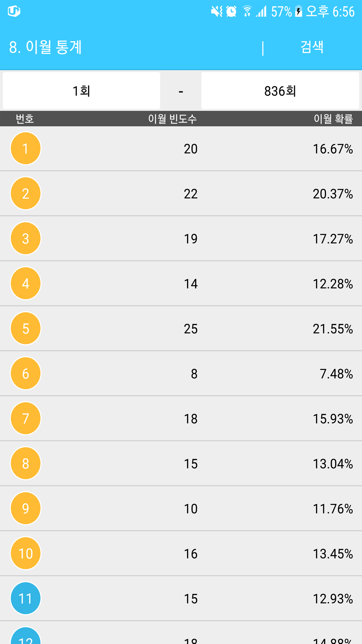The image size is (362, 644).
Task: Tap the battery 57% status indicator
Action: click(287, 11)
